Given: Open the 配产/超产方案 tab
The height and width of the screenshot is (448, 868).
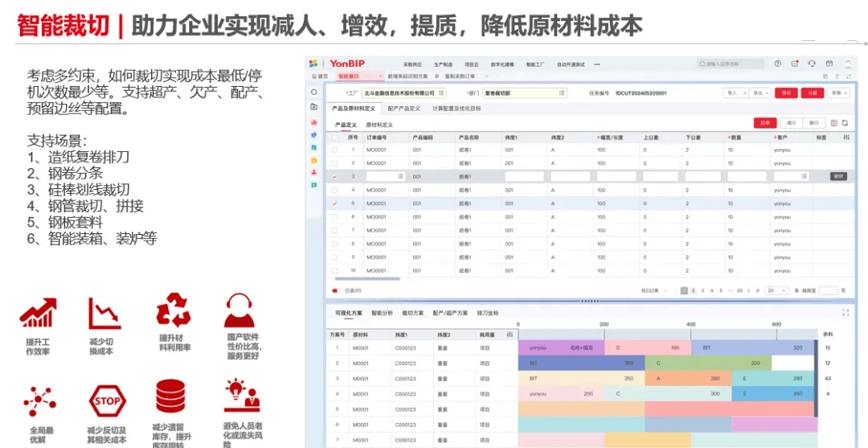Looking at the screenshot, I should click(x=450, y=313).
